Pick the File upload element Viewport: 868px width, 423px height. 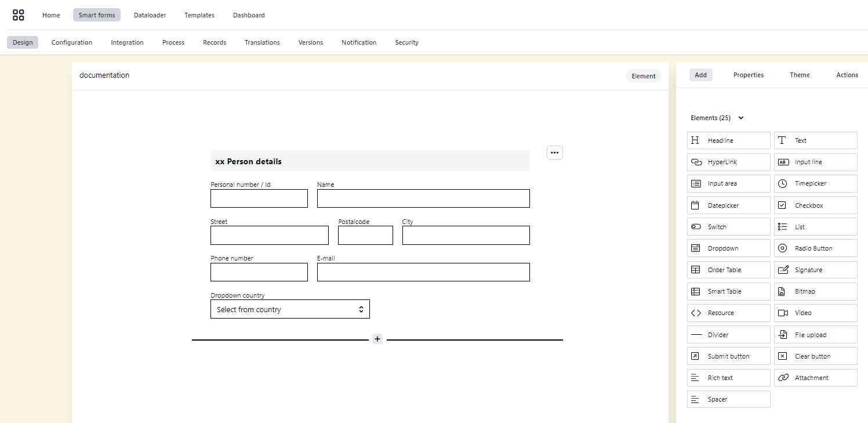click(815, 334)
